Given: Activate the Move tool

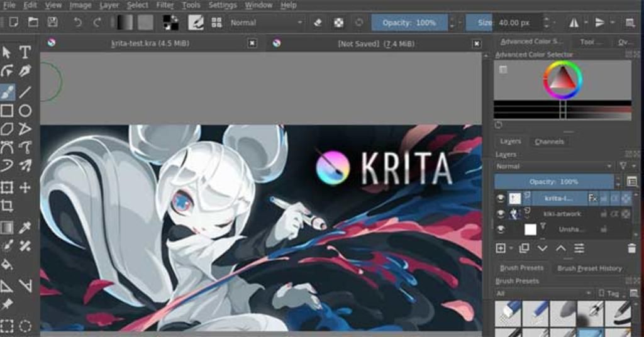Looking at the screenshot, I should tap(25, 187).
